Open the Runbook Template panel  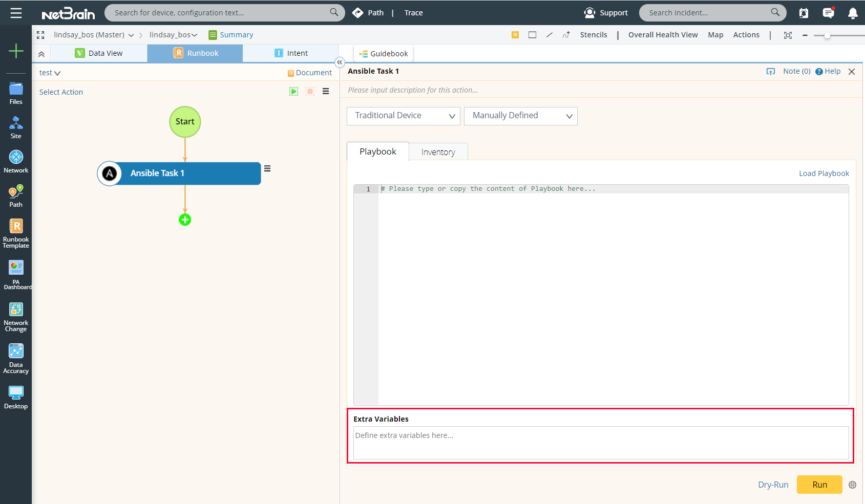(x=15, y=233)
